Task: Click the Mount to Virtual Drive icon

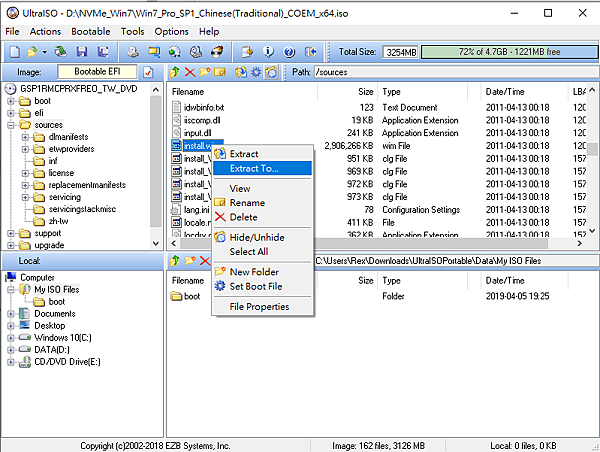Action: pyautogui.click(x=196, y=52)
